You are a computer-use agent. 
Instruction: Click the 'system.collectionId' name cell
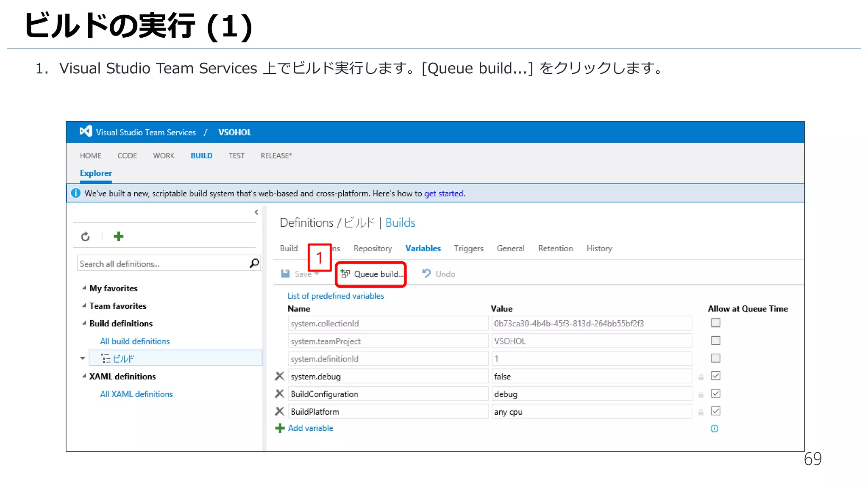coord(388,323)
